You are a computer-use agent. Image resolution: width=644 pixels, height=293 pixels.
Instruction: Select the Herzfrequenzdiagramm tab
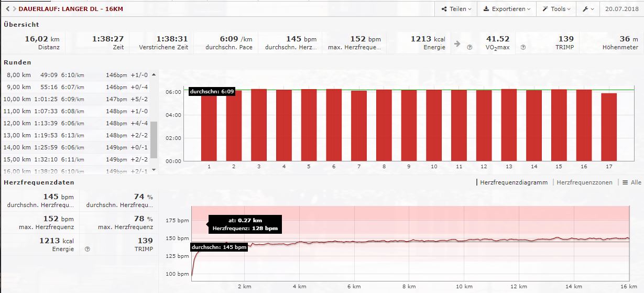pyautogui.click(x=514, y=182)
